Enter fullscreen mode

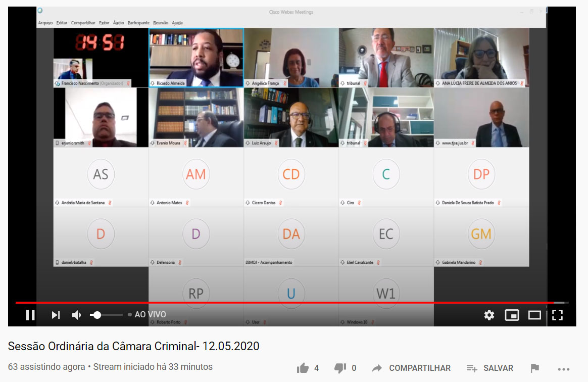click(x=557, y=315)
